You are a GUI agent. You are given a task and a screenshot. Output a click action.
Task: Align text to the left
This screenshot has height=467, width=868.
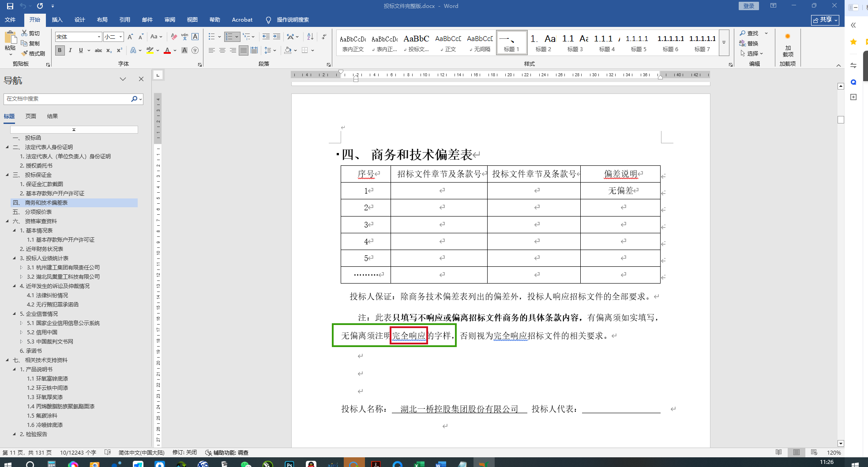(212, 50)
